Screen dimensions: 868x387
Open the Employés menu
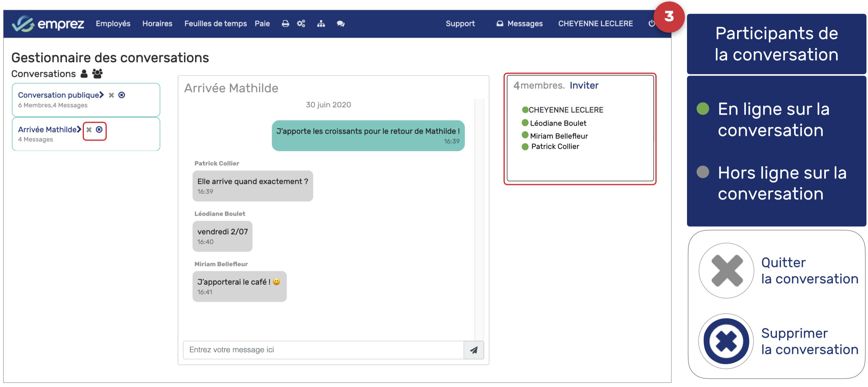click(x=113, y=23)
